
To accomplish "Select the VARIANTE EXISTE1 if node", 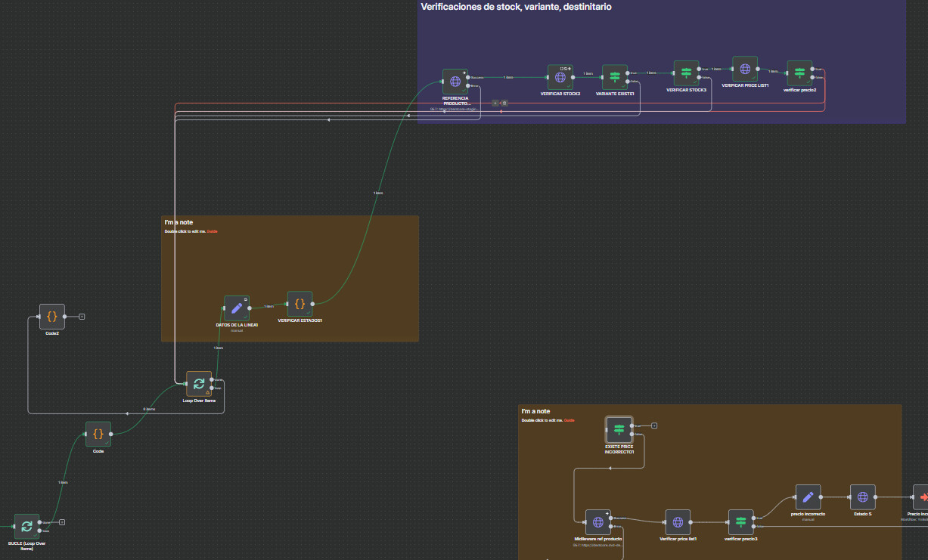I will coord(614,77).
